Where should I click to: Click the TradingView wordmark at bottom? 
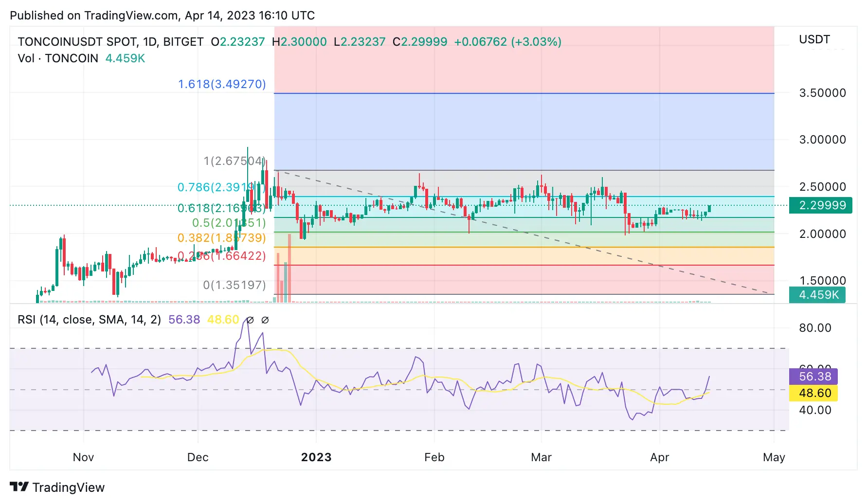[69, 487]
